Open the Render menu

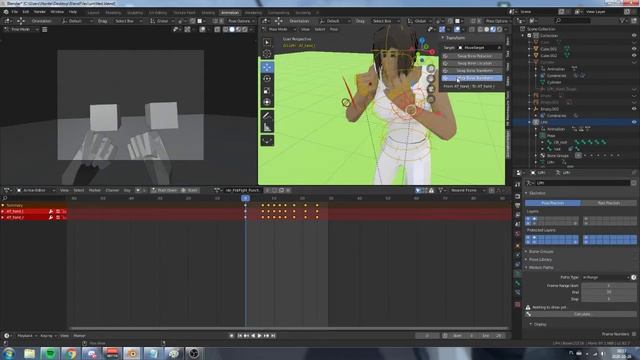[39, 12]
